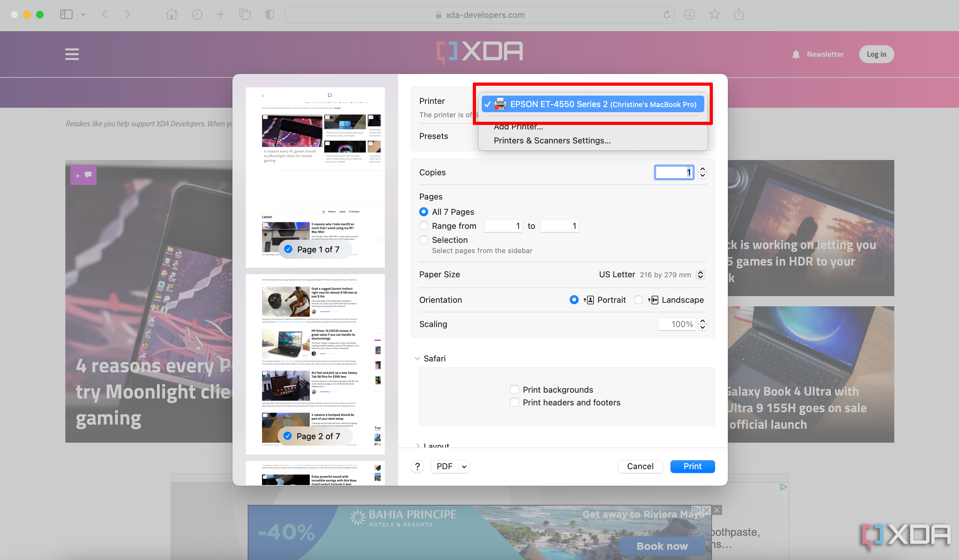Select the third page preview thumbnail
959x560 pixels.
click(x=315, y=473)
